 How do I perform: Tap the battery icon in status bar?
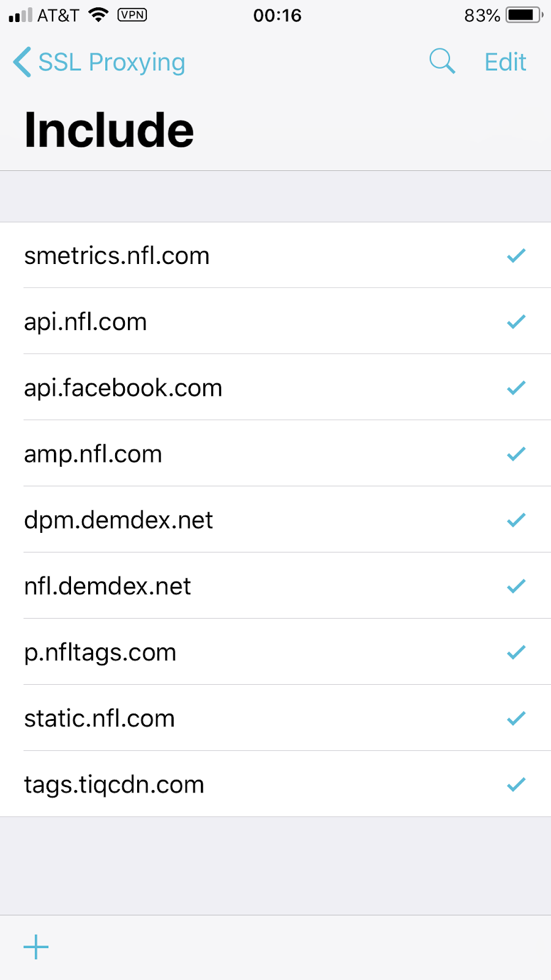(523, 15)
